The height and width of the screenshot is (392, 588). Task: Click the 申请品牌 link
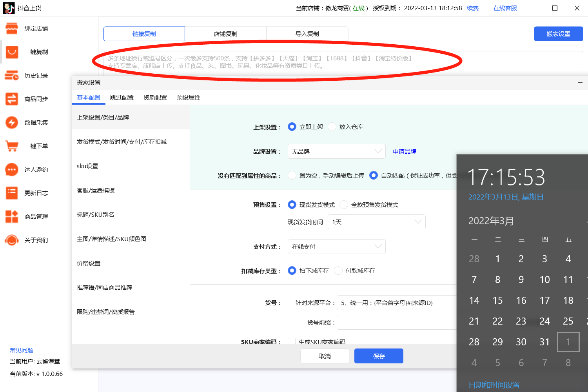(x=405, y=152)
